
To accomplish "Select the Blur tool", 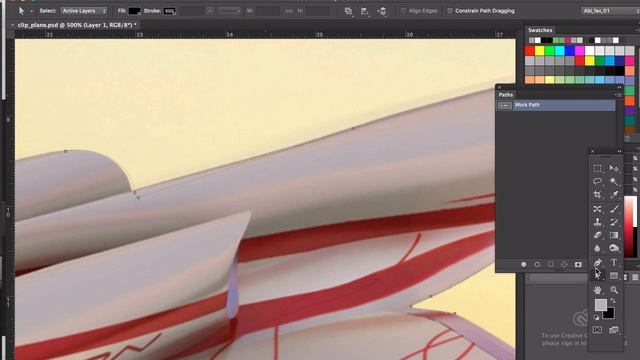I will point(597,248).
